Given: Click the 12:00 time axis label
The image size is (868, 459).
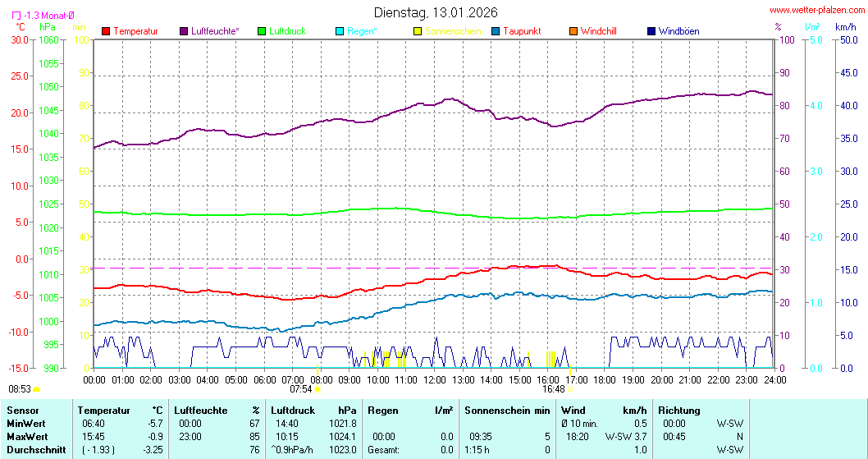Looking at the screenshot, I should tap(434, 379).
